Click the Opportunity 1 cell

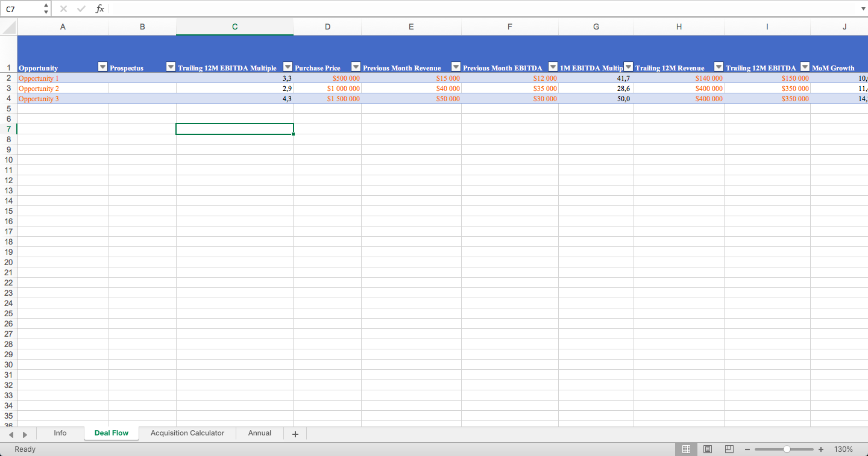pos(63,78)
